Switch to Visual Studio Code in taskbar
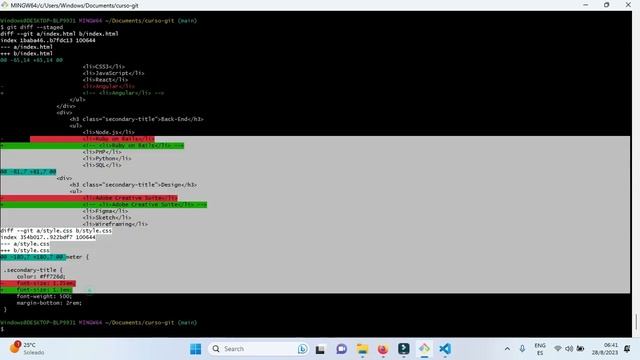 click(x=445, y=349)
